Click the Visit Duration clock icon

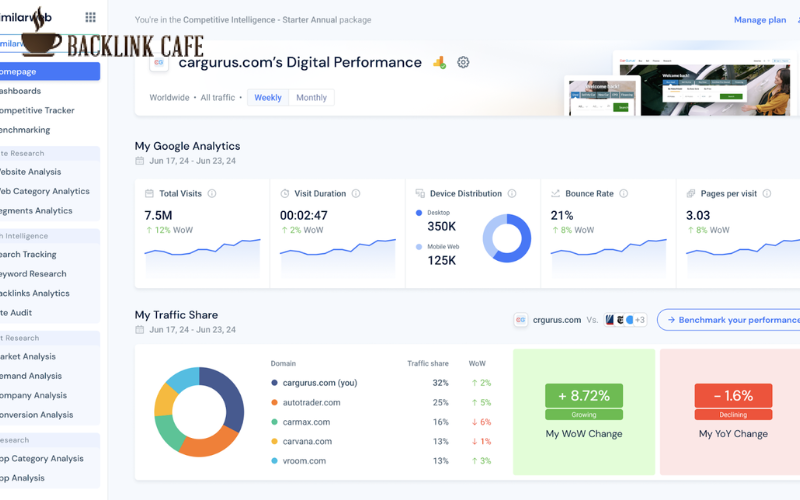tap(285, 193)
